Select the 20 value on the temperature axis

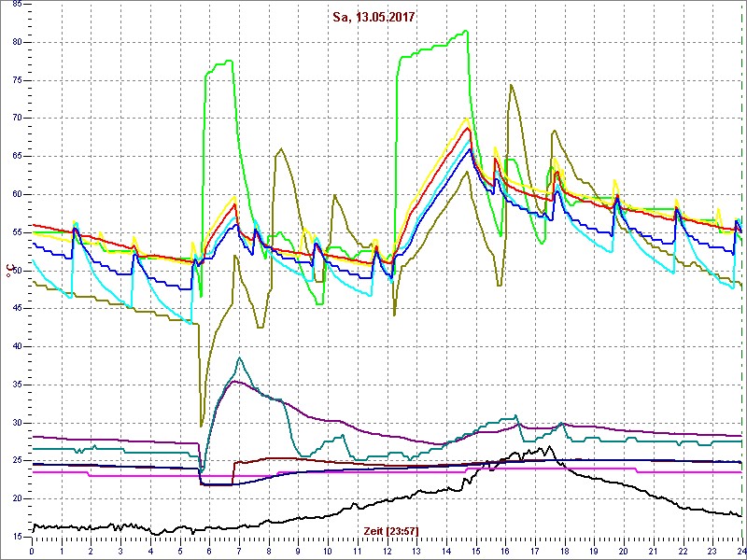(x=15, y=499)
